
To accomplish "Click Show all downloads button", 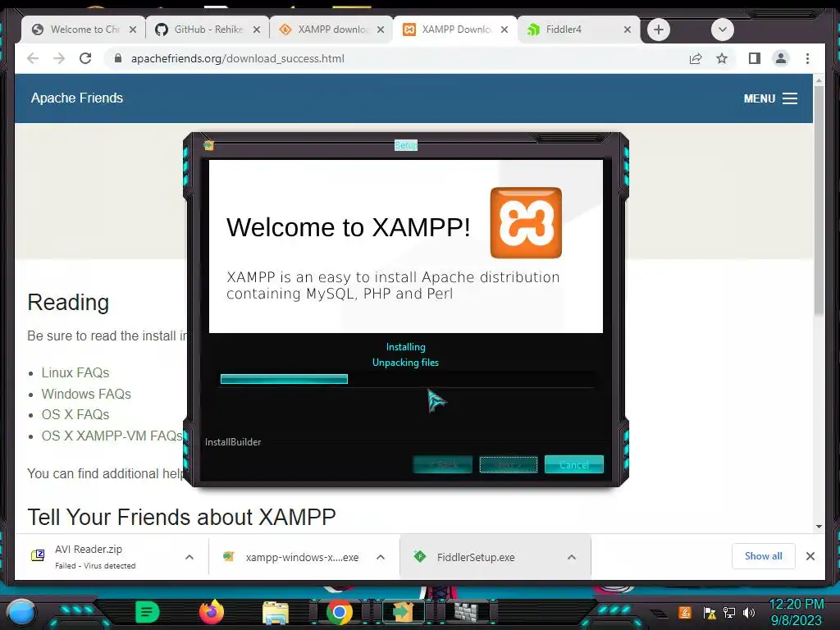I will (x=763, y=556).
